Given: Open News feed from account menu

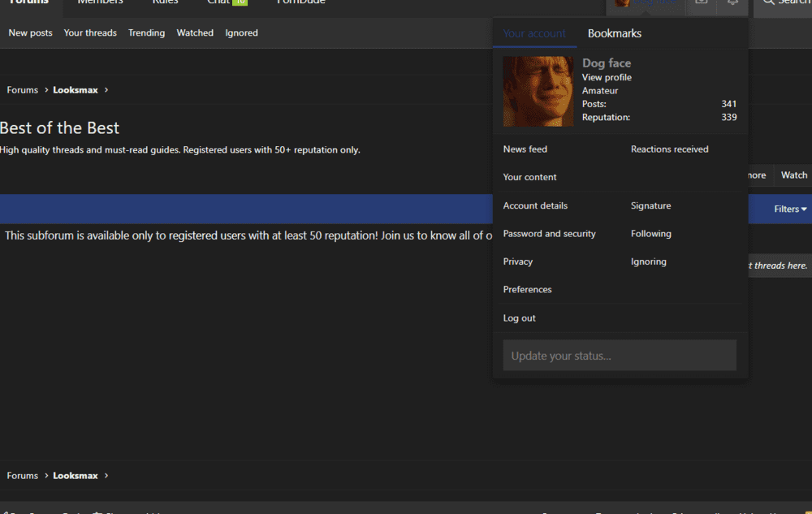Looking at the screenshot, I should pyautogui.click(x=525, y=149).
